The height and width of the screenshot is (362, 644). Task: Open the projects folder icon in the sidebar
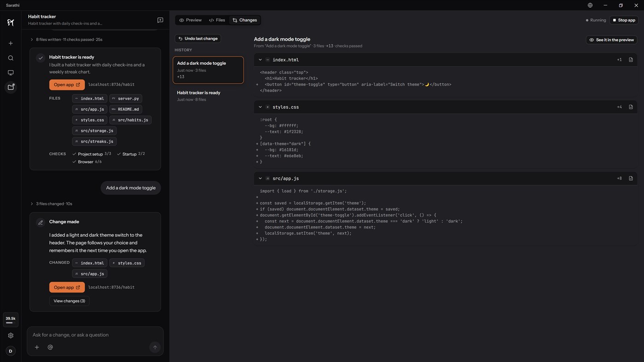[11, 87]
